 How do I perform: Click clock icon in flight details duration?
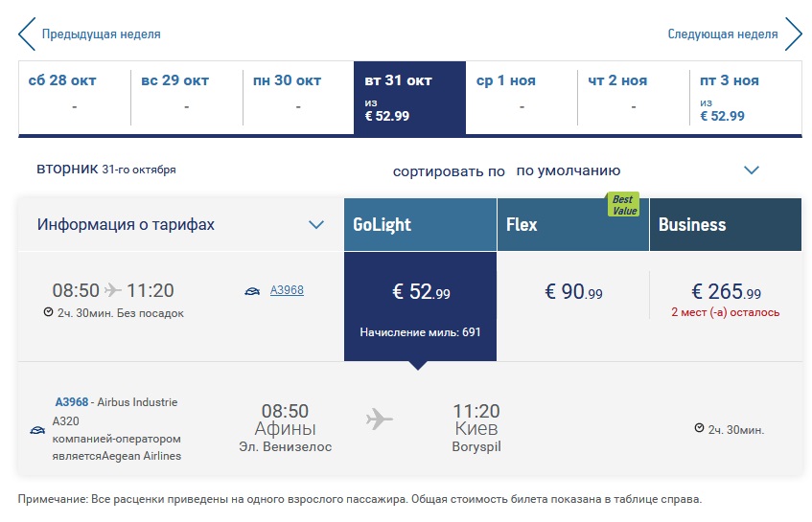coord(699,428)
